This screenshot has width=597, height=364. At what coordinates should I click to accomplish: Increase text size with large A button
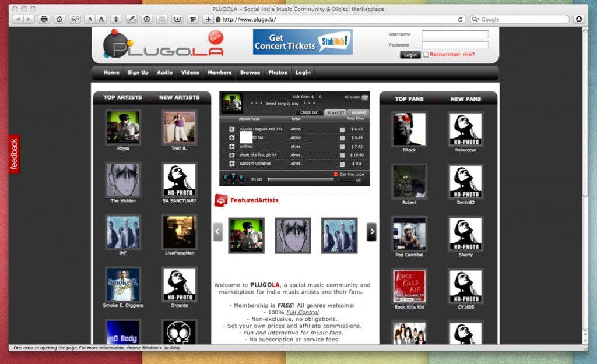point(101,19)
